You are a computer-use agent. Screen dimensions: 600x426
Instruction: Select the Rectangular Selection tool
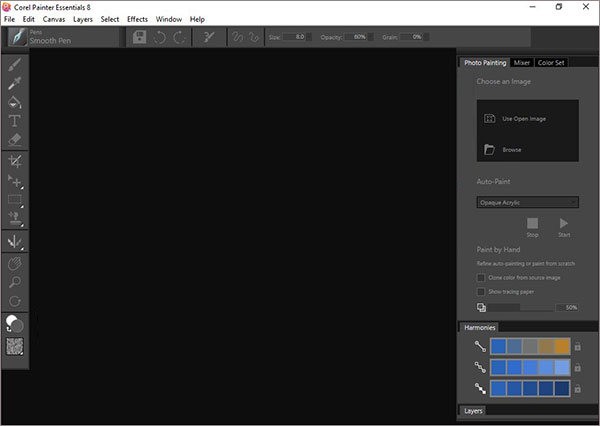click(x=15, y=199)
